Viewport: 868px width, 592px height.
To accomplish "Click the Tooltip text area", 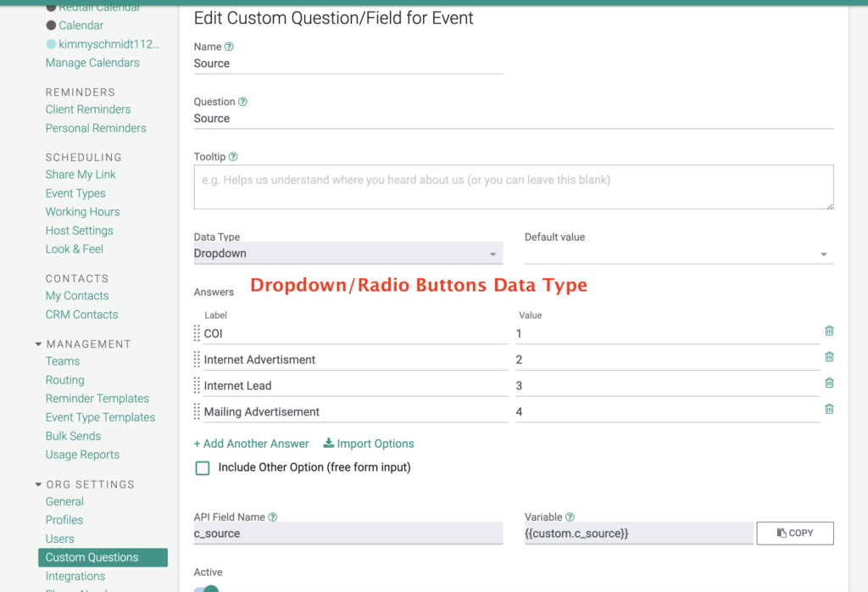I will (x=514, y=187).
